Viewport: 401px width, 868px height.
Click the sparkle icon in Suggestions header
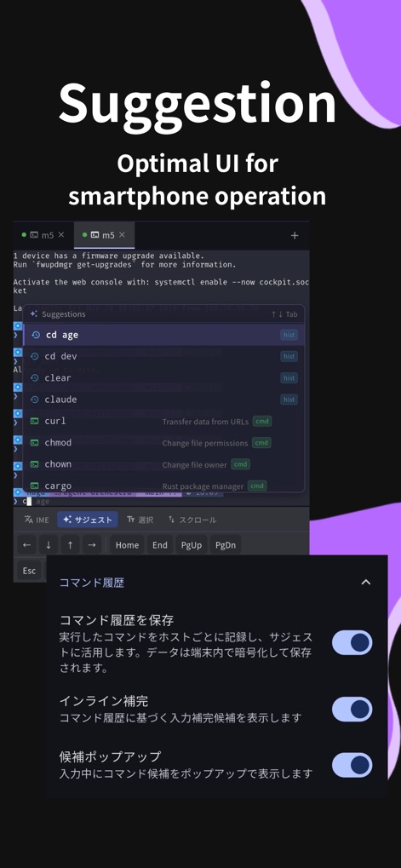tap(34, 313)
